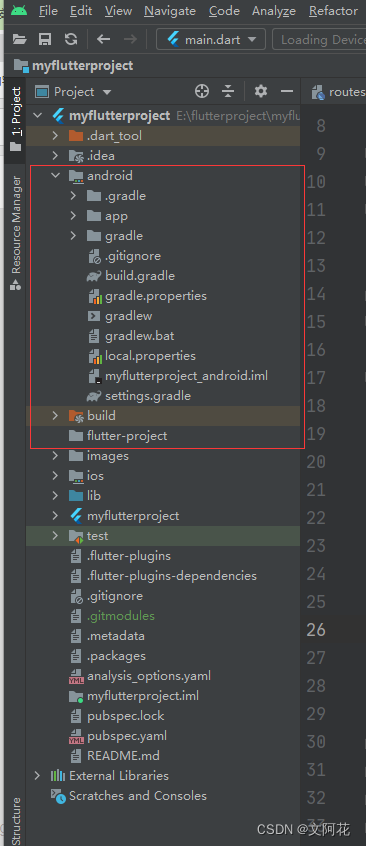This screenshot has width=366, height=846.
Task: Collapse the android folder
Action: click(x=55, y=176)
